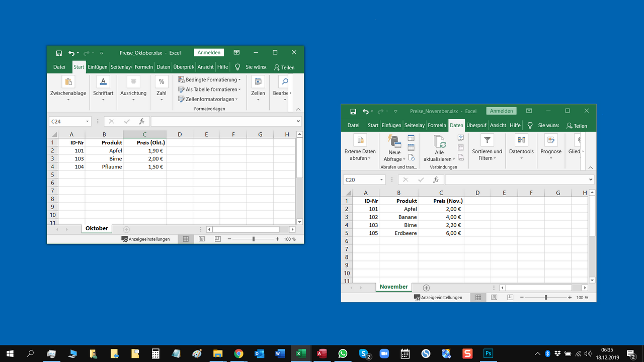Expand Zellen group in Oktober window

click(258, 88)
